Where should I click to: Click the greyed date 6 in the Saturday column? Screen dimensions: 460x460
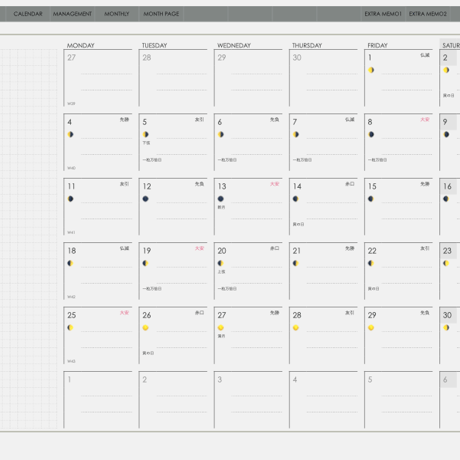pyautogui.click(x=445, y=379)
